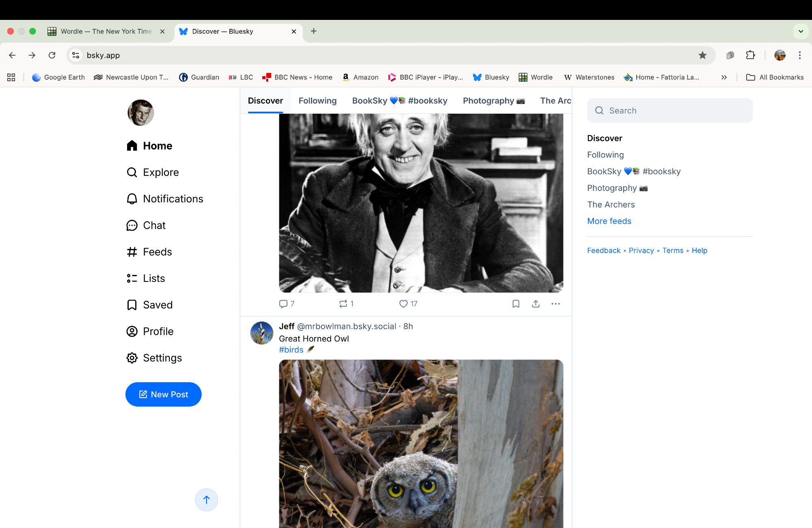This screenshot has height=528, width=812.
Task: Share the post via the share icon
Action: point(536,304)
